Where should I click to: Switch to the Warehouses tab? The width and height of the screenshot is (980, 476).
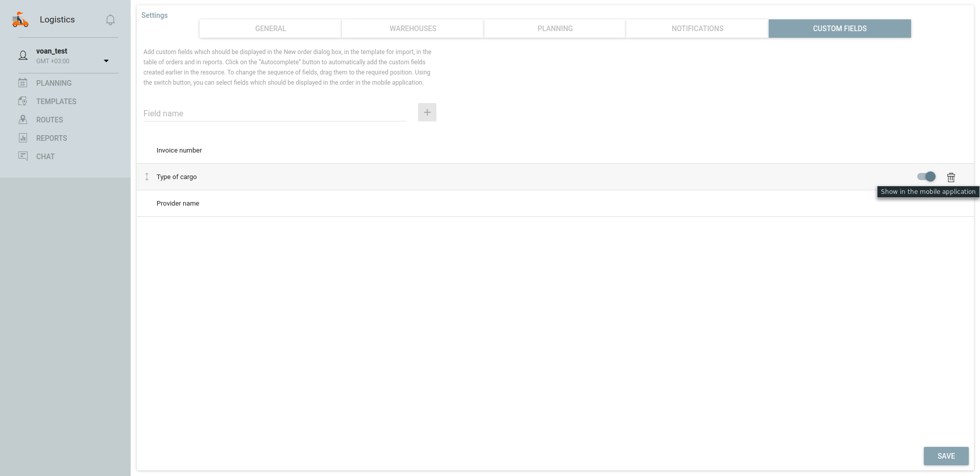412,29
